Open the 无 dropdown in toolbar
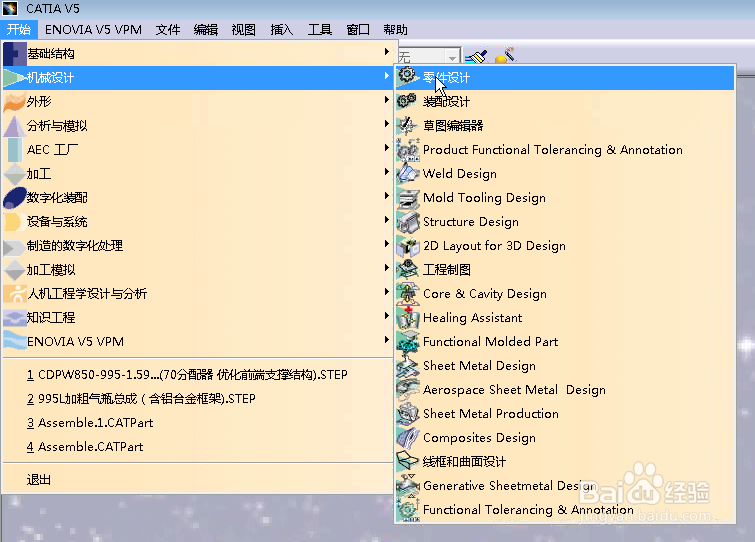This screenshot has height=542, width=755. click(x=452, y=57)
